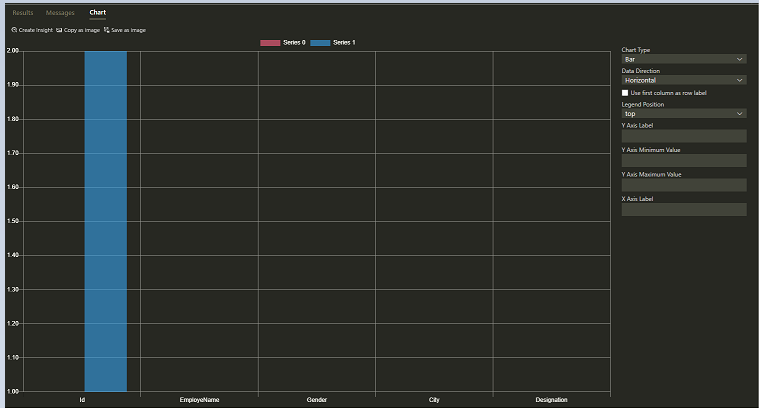
Task: Click the Save as image icon
Action: 106,30
